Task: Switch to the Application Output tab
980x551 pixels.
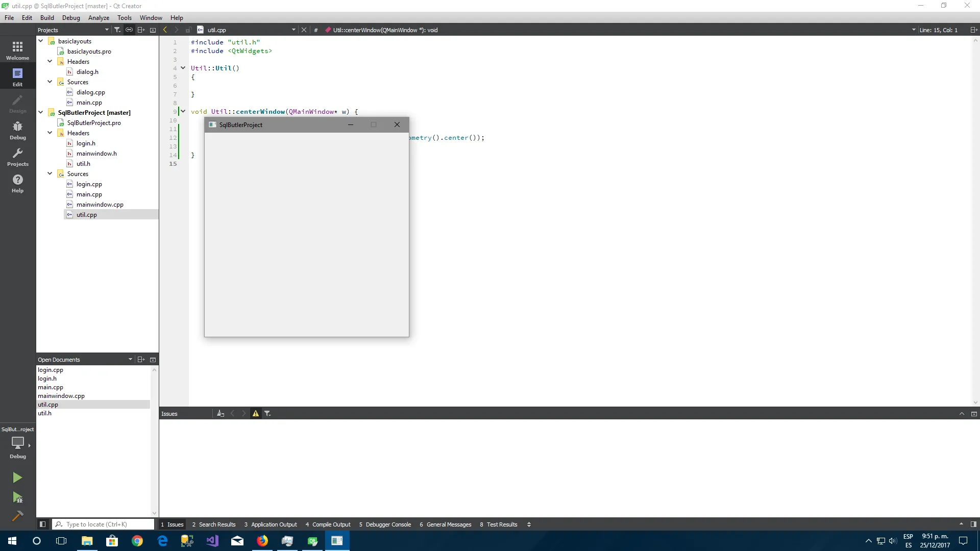Action: coord(271,524)
